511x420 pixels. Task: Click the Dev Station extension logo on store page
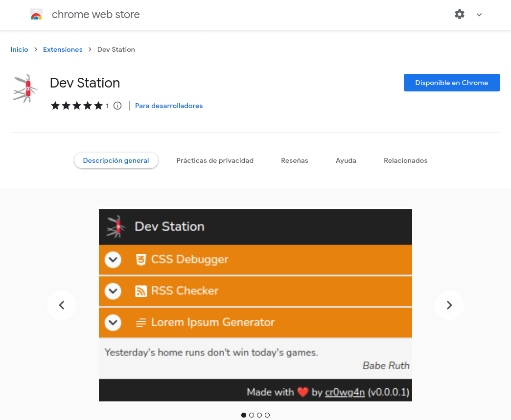25,88
